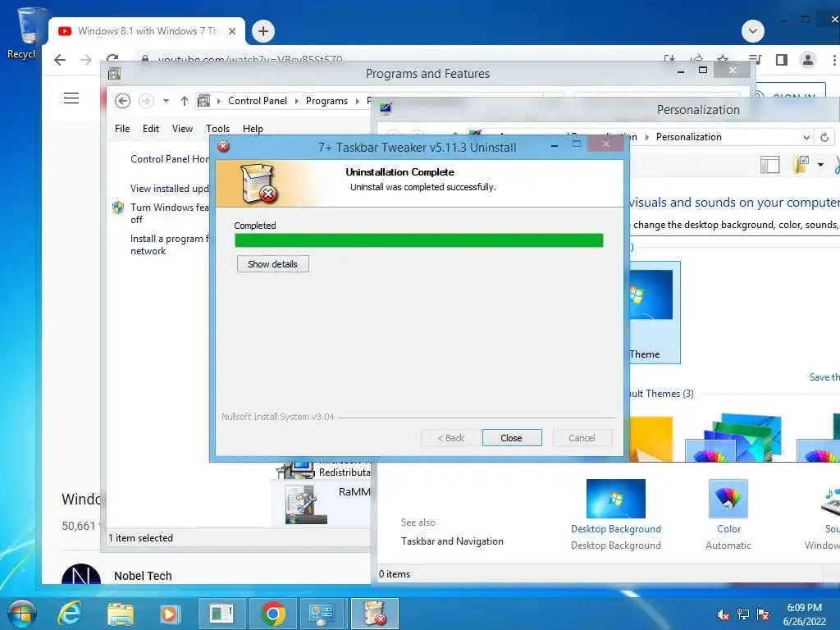Click Programs breadcrumb in address bar
Screen dimensions: 840x630
pos(326,101)
